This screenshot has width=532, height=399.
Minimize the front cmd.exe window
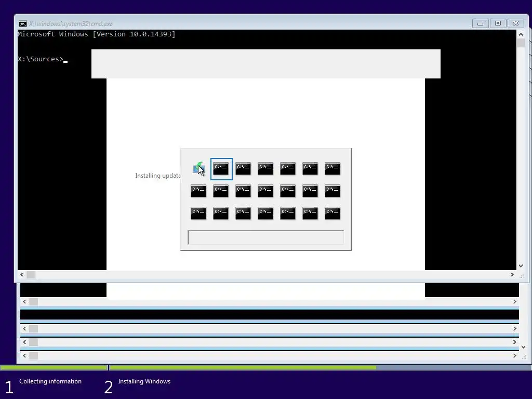click(480, 23)
